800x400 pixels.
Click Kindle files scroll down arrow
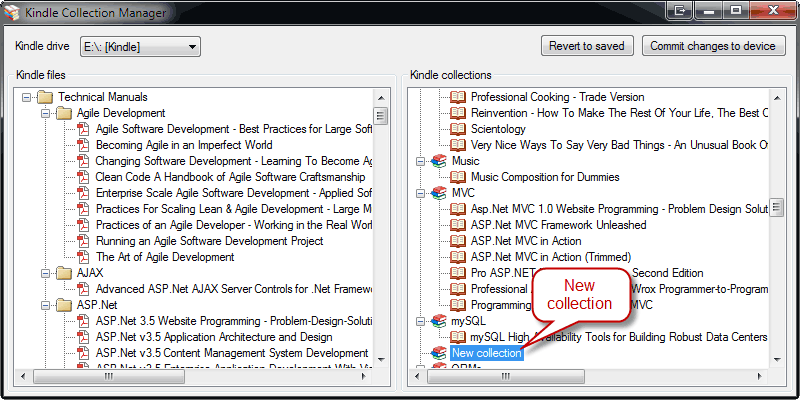coord(381,359)
